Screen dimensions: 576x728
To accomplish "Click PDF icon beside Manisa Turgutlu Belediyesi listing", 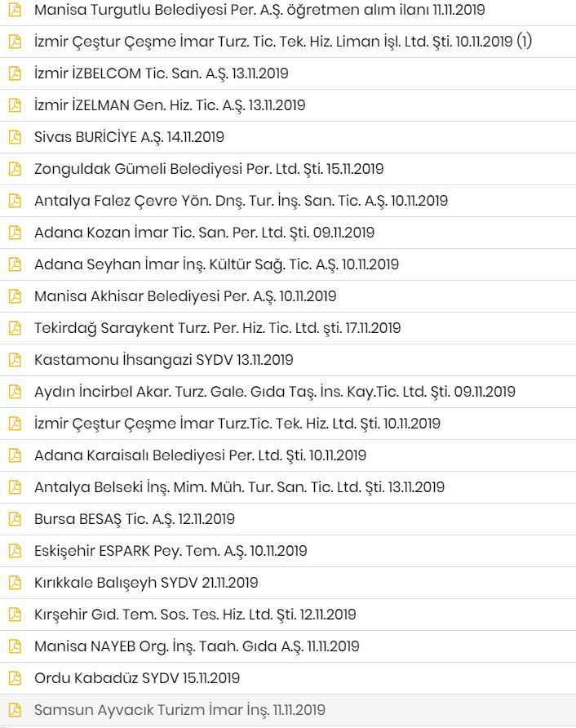I will (15, 10).
